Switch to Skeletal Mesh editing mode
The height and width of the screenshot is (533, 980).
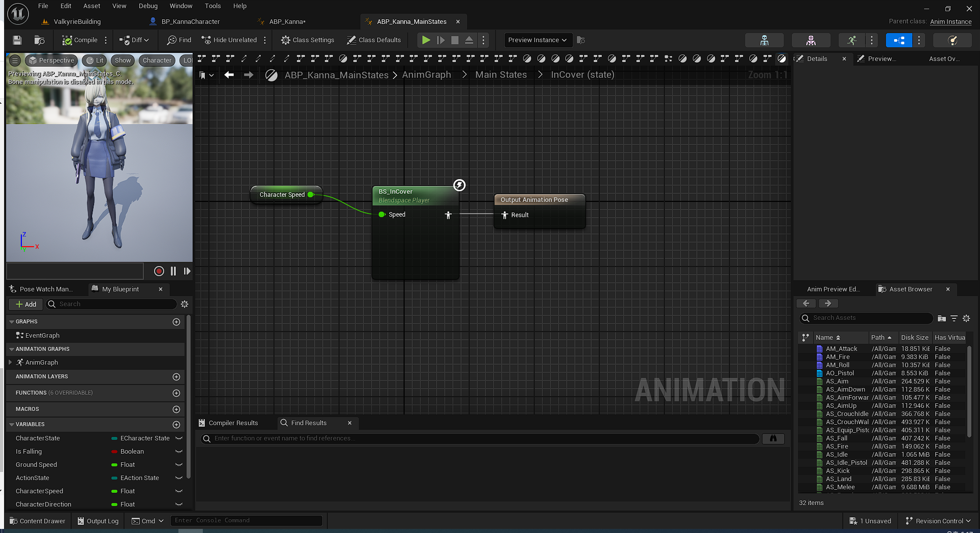click(811, 40)
